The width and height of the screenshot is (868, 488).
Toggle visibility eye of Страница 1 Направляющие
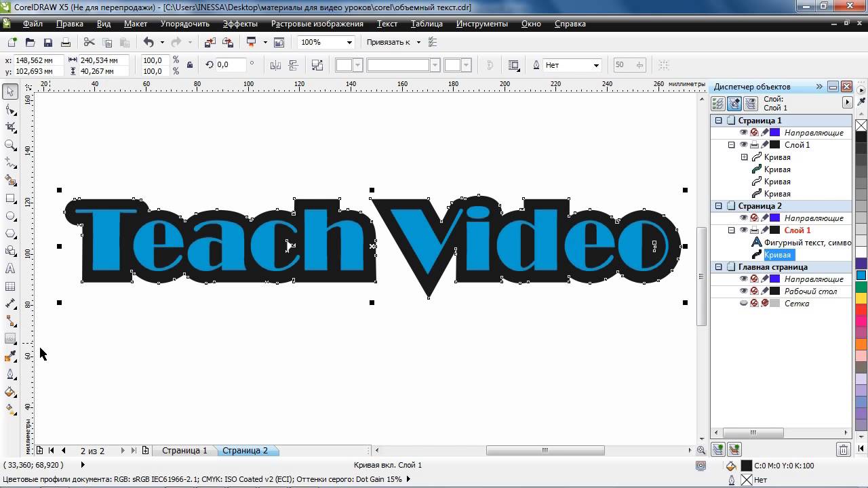click(743, 132)
